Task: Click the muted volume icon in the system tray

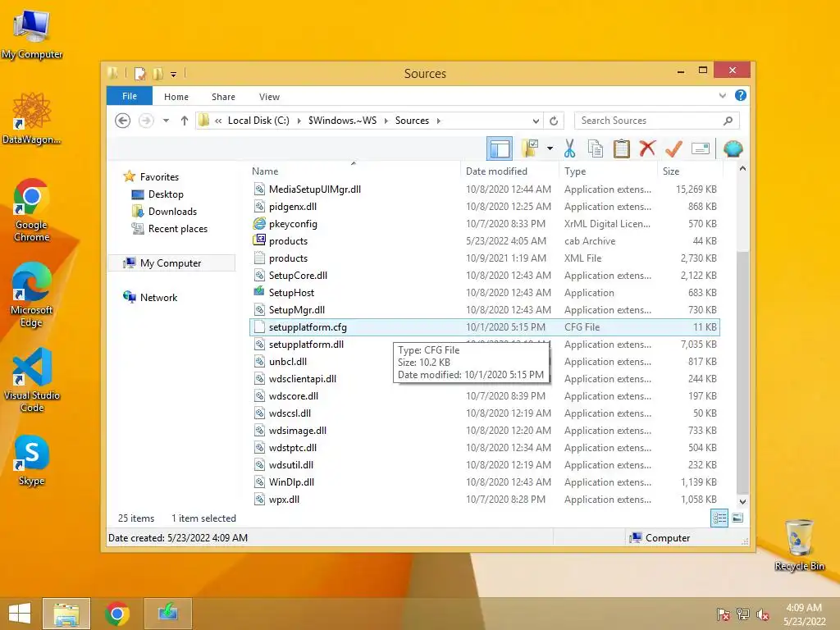Action: click(762, 614)
